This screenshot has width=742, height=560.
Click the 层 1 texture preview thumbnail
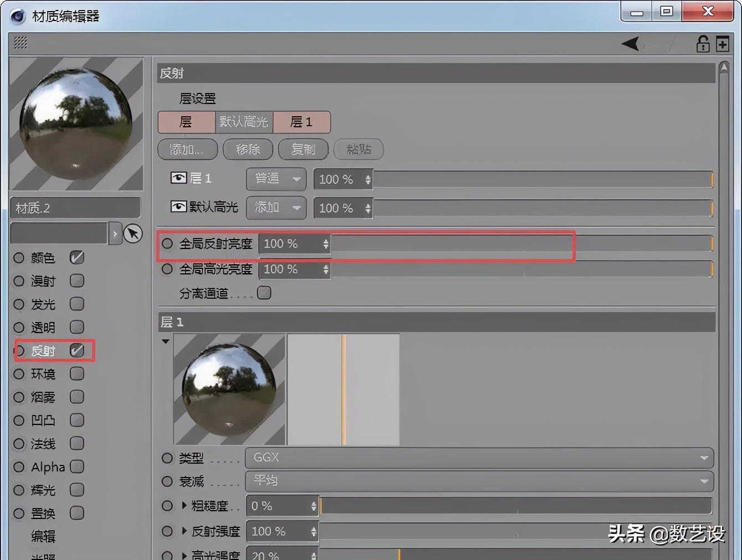(229, 388)
